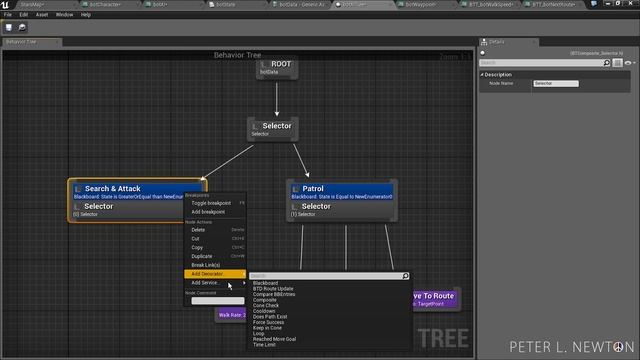
Task: Click the tutorial icon in title bar
Action: coord(593,4)
